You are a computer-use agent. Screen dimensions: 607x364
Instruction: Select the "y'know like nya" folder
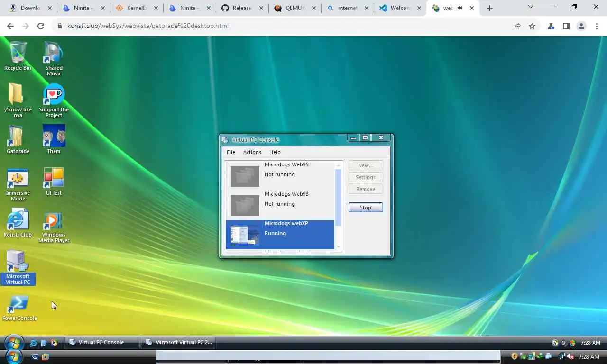18,100
